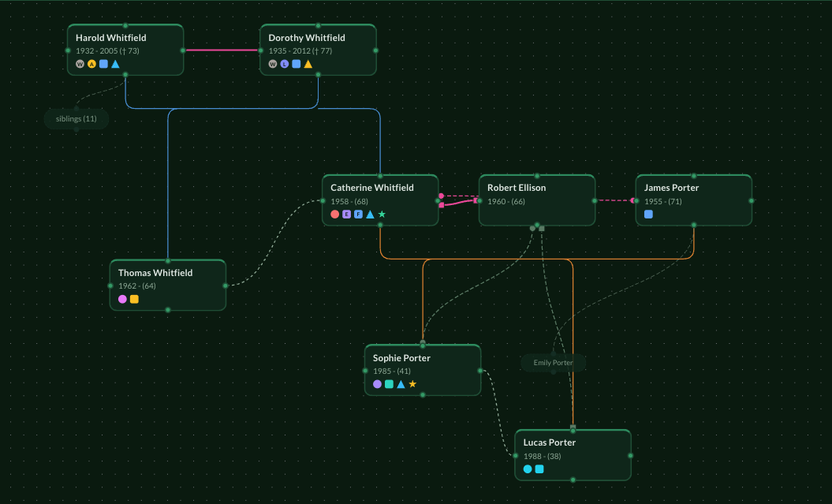The width and height of the screenshot is (832, 504).
Task: Click the cyan square tag on Lucas Porter
Action: pyautogui.click(x=539, y=469)
